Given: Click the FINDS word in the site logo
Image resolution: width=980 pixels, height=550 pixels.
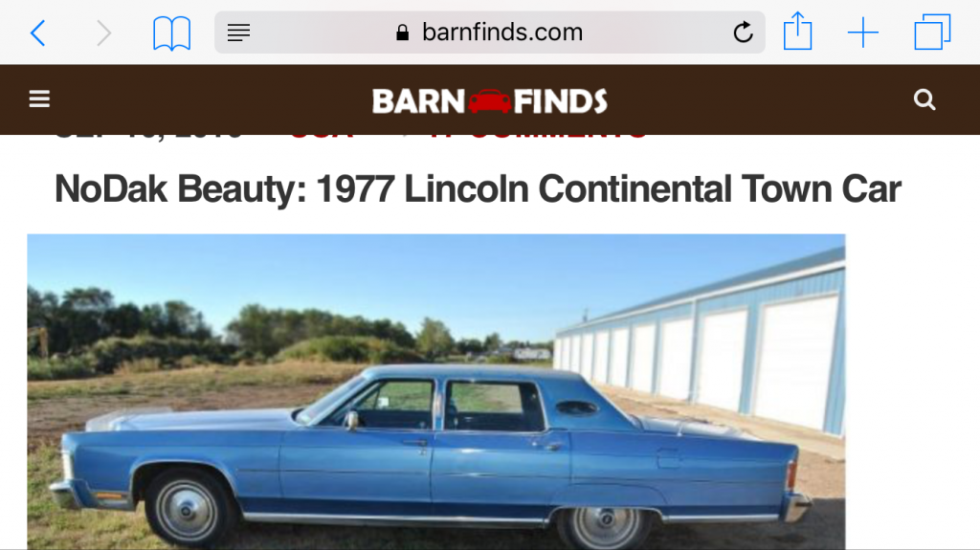Looking at the screenshot, I should [x=561, y=101].
